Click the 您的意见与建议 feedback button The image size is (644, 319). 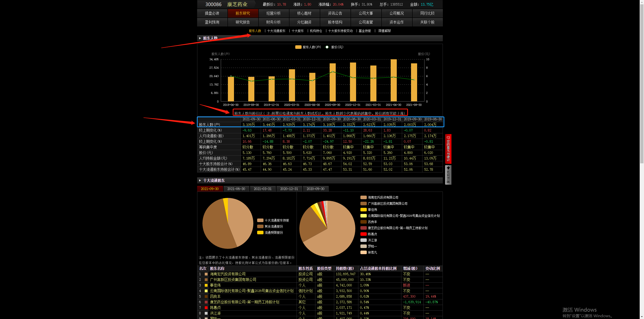[448, 149]
